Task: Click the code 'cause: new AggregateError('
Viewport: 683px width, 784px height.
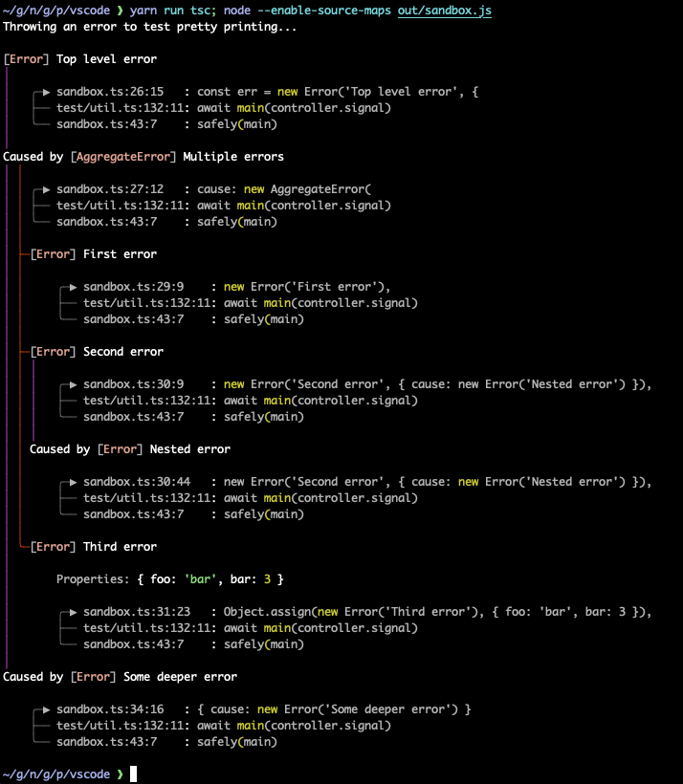Action: tap(284, 189)
